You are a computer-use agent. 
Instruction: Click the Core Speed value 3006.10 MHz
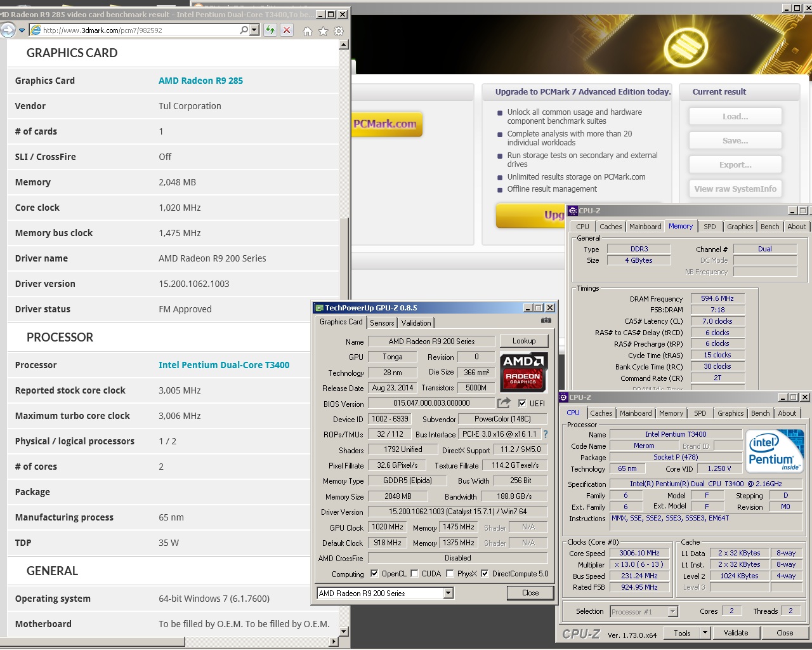point(639,553)
